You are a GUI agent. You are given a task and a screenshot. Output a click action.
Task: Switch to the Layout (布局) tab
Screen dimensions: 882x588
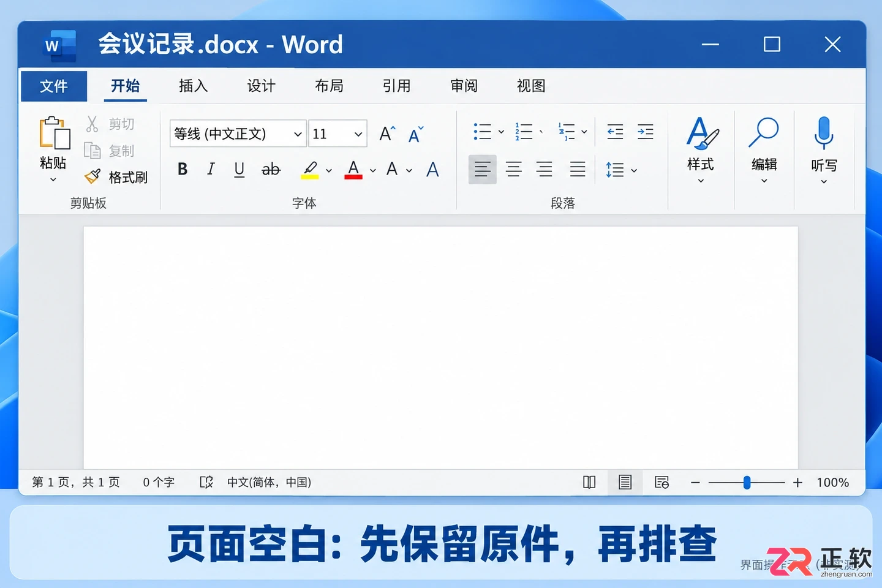(330, 86)
